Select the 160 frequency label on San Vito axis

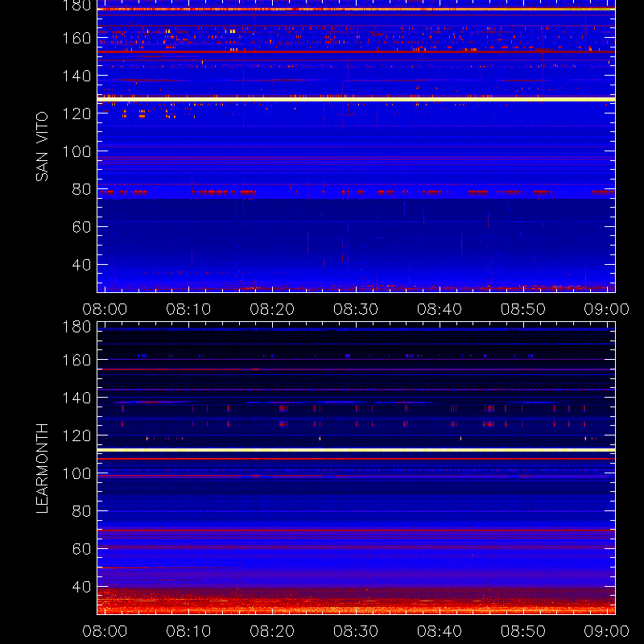tap(76, 38)
